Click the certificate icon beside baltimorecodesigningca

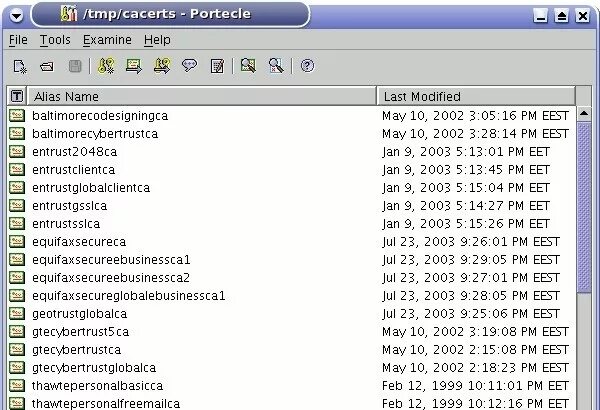[x=17, y=115]
